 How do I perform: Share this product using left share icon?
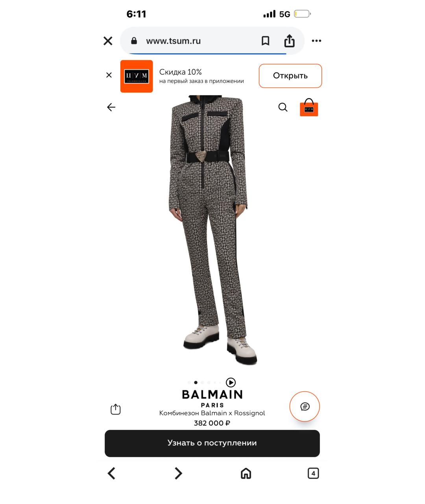click(x=115, y=409)
